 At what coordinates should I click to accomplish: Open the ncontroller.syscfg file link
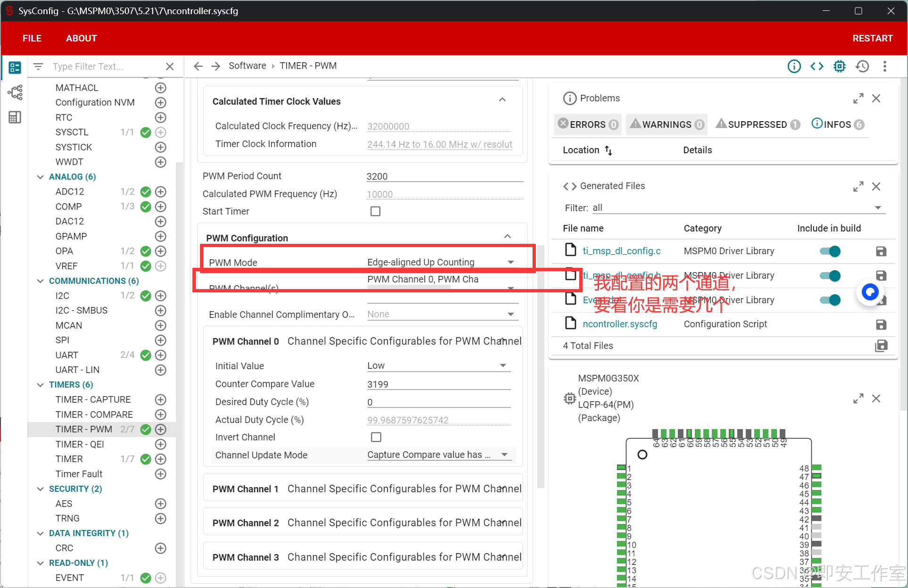click(x=620, y=324)
